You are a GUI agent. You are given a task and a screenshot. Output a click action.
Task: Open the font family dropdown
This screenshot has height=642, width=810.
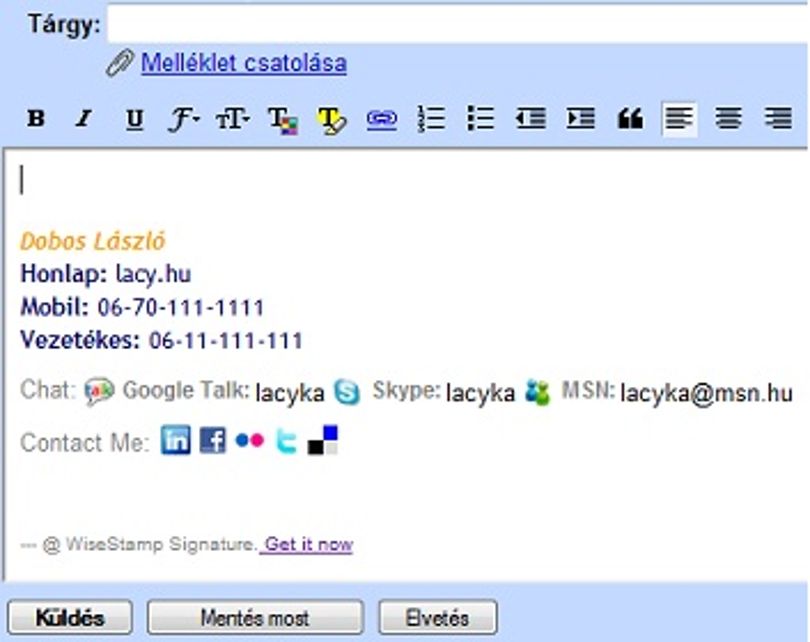point(183,119)
